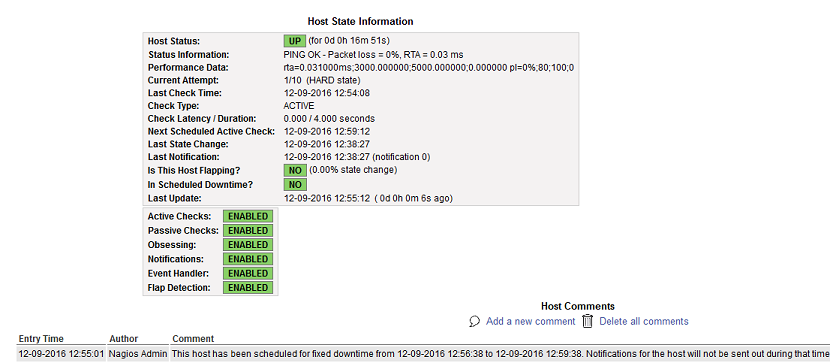Click the Notifications ENABLED badge
This screenshot has height=363, width=830.
point(248,259)
